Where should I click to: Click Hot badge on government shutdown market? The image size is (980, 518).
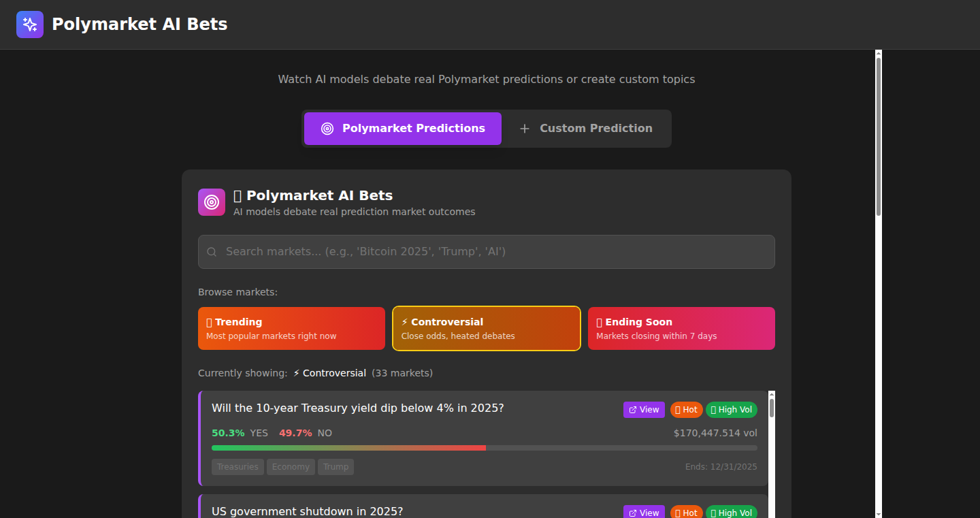coord(686,513)
